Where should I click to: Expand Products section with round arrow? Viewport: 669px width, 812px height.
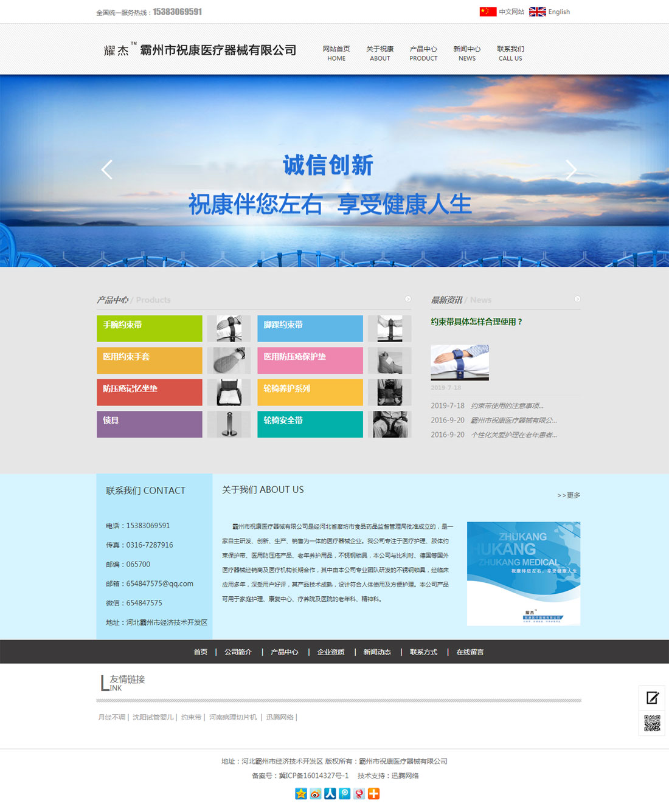pos(408,299)
